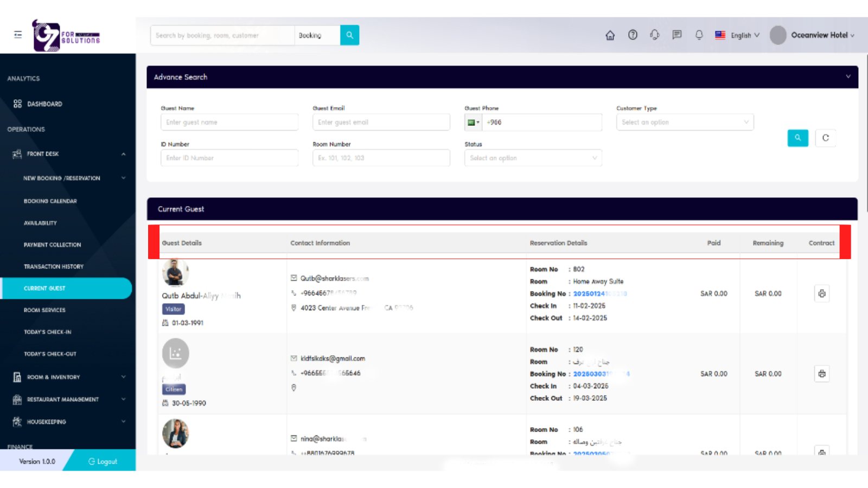Open the chat messages icon
The width and height of the screenshot is (868, 488).
pyautogui.click(x=676, y=35)
